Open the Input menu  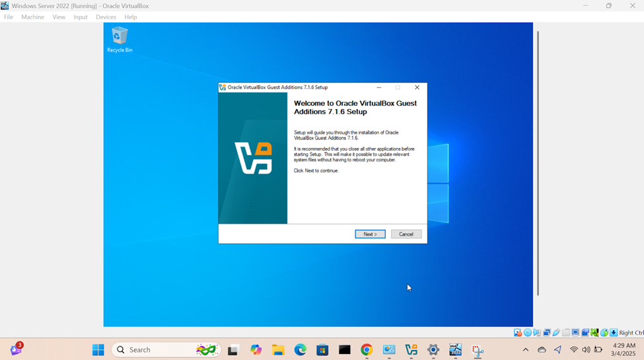coord(81,17)
